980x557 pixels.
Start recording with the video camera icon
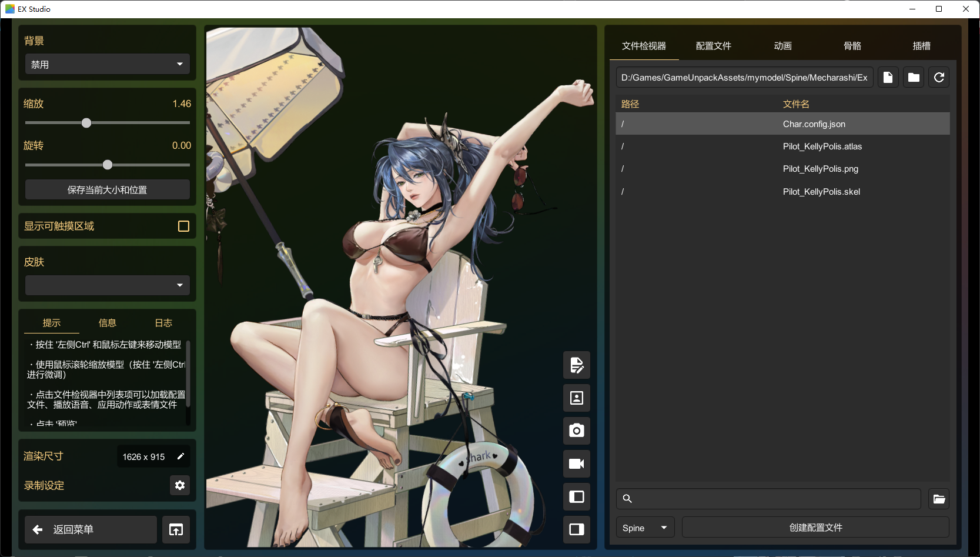pos(577,463)
